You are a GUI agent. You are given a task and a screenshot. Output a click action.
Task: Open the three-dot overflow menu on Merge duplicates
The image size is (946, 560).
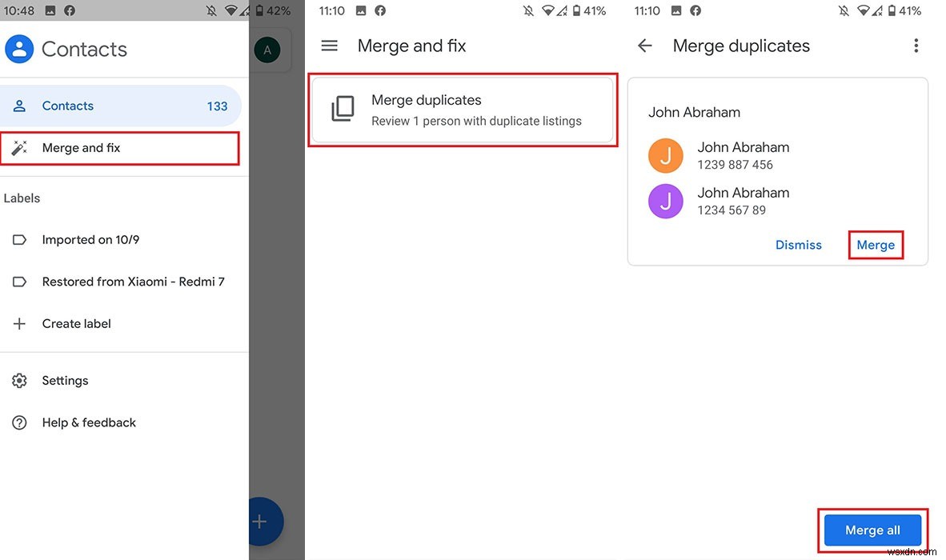coord(916,46)
